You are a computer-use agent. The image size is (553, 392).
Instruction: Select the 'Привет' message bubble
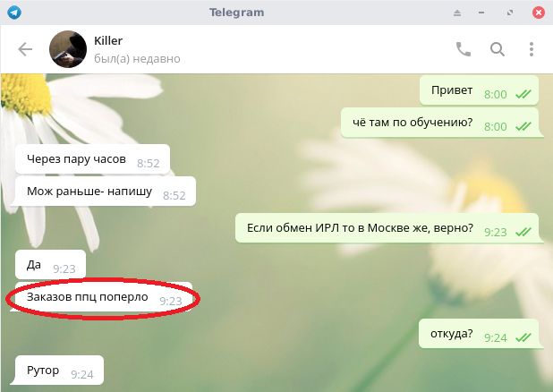[479, 90]
